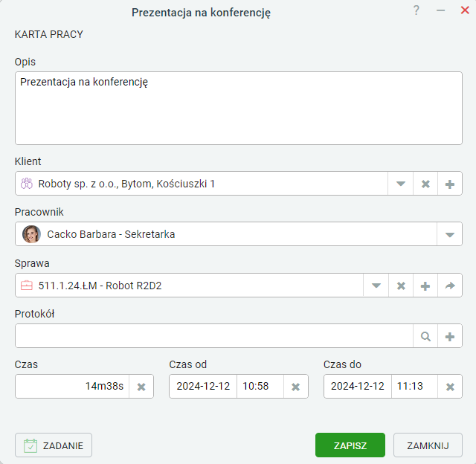
Task: Click the Czas do date 2024-12-12
Action: (358, 387)
